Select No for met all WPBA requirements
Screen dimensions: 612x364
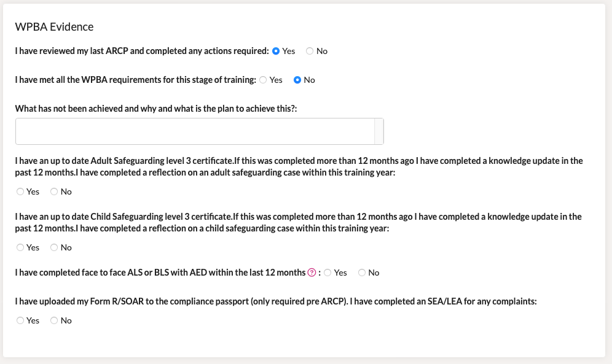click(296, 80)
